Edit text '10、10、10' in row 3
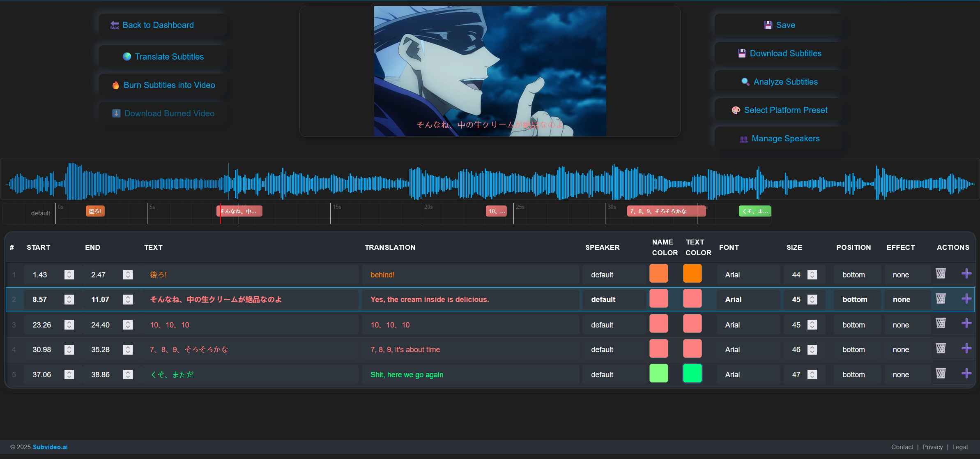 250,325
